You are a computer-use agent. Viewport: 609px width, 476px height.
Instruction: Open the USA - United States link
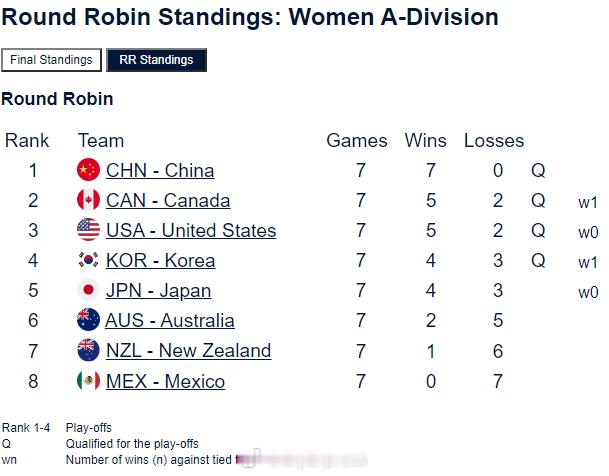click(191, 231)
